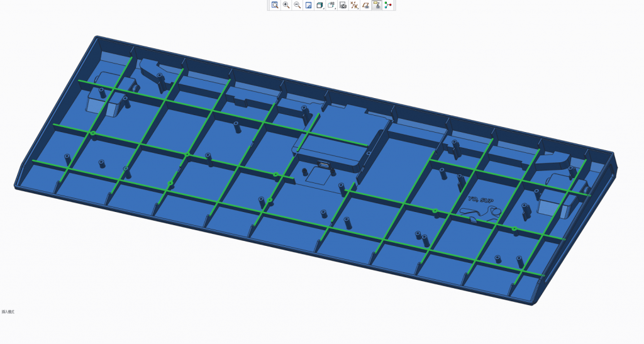Open the View Manager camera icon
The height and width of the screenshot is (344, 644).
pos(343,5)
